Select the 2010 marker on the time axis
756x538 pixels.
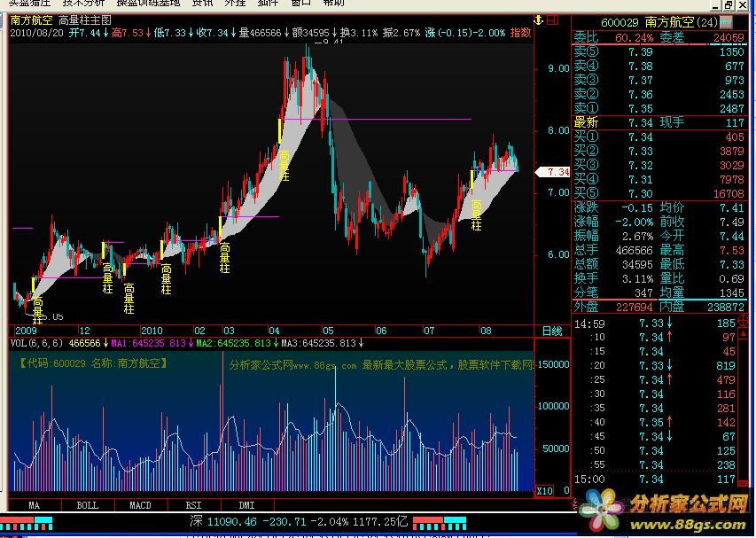tap(152, 331)
